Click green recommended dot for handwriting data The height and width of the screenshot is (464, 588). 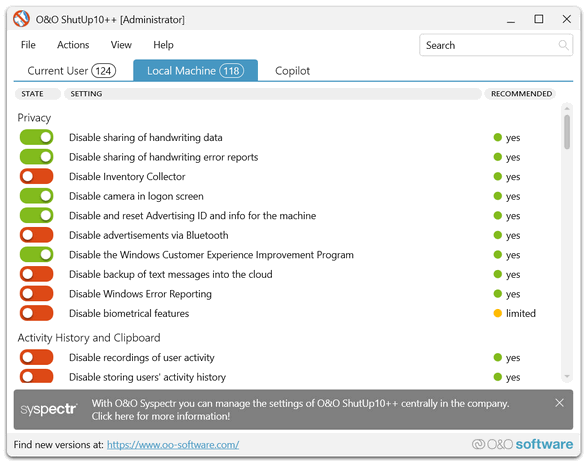coord(498,137)
